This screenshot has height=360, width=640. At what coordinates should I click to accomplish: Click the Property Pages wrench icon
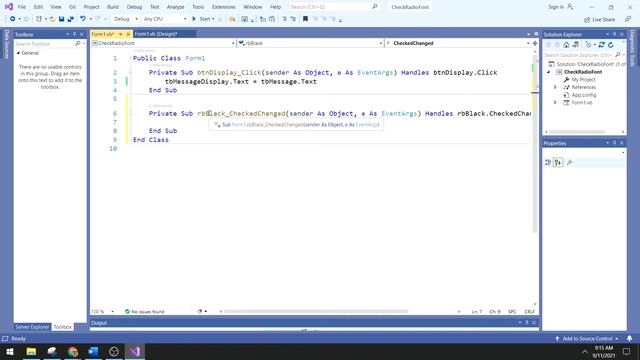point(570,162)
